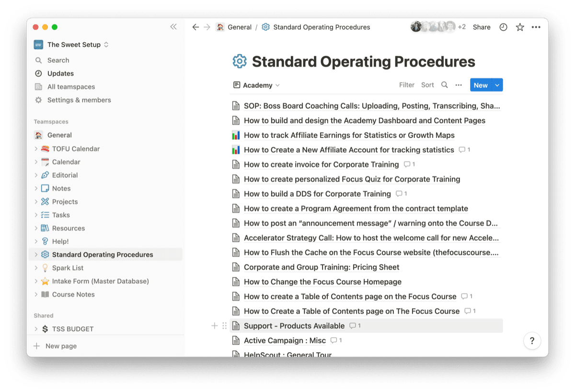Open 'How to create personalized Focus Quiz' page

pos(352,179)
